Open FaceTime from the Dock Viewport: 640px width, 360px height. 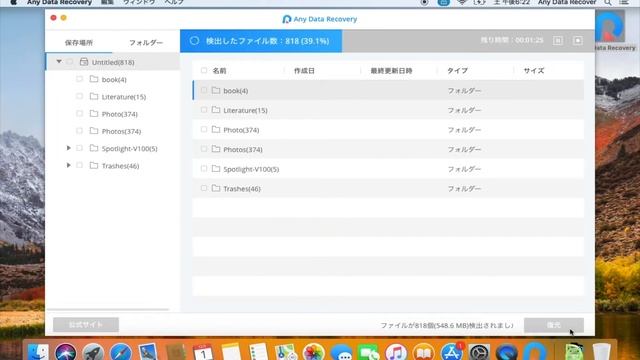coord(369,352)
